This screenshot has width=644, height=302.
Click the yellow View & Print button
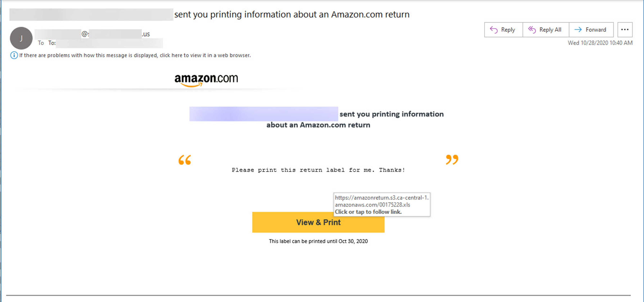pos(318,222)
